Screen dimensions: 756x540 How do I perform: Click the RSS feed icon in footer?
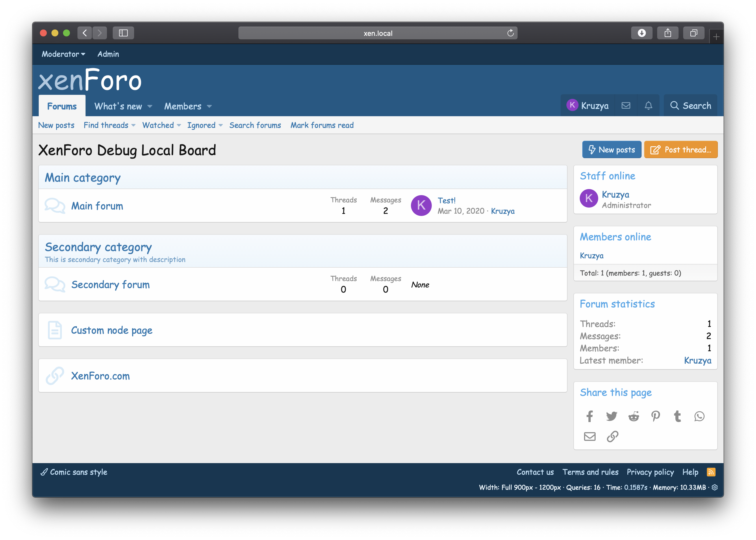point(711,472)
